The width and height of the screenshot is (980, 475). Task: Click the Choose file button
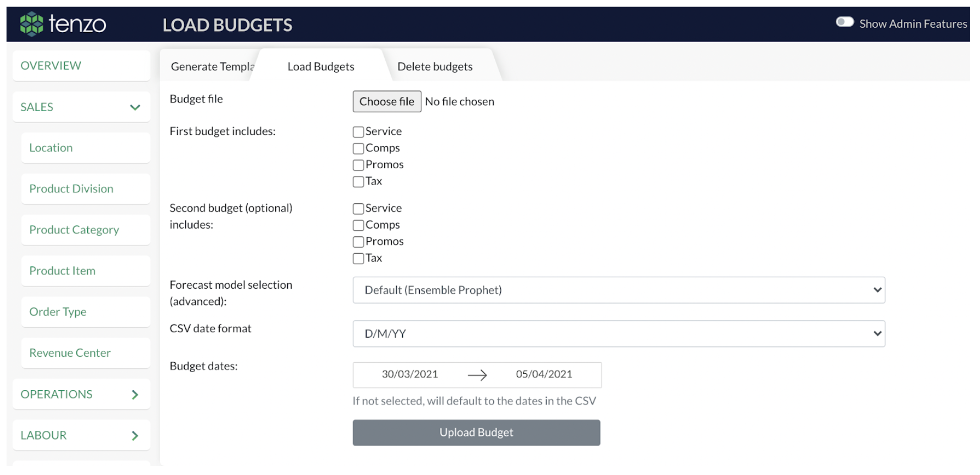pyautogui.click(x=387, y=101)
